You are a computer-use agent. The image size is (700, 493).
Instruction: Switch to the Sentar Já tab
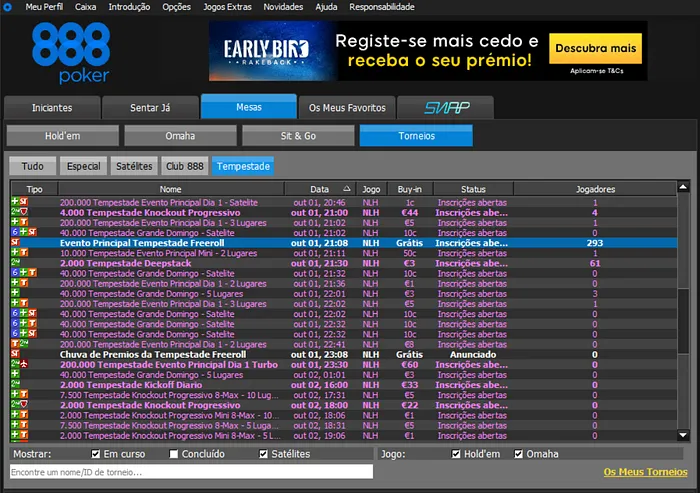click(150, 108)
